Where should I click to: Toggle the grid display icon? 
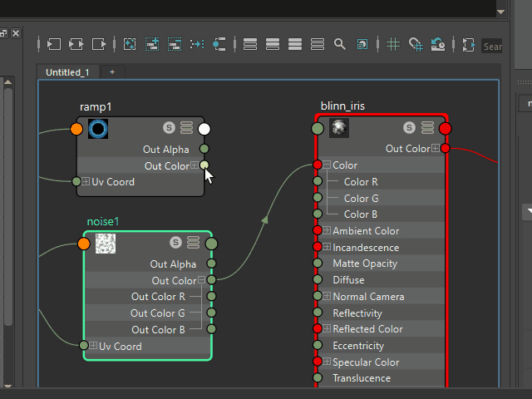point(393,44)
